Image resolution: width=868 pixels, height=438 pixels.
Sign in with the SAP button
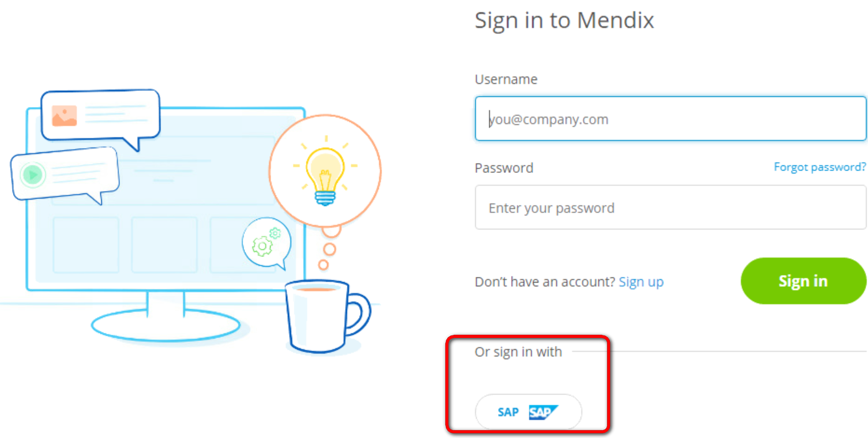[529, 412]
